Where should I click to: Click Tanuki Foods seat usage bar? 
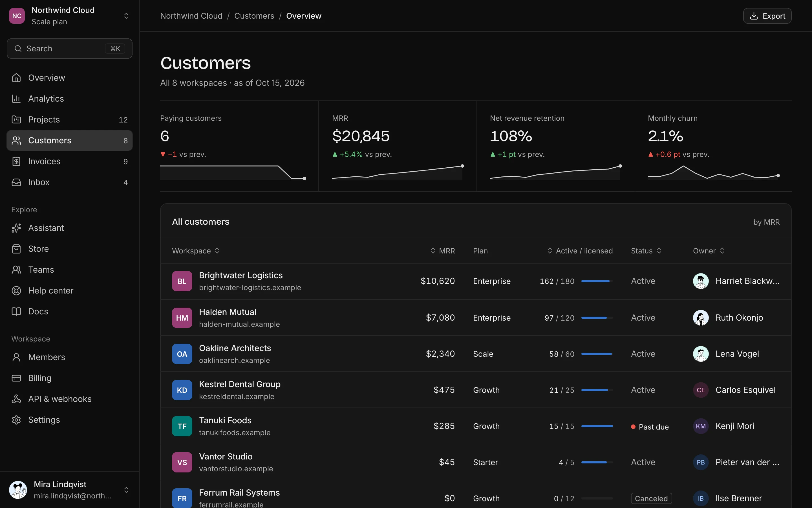[597, 426]
